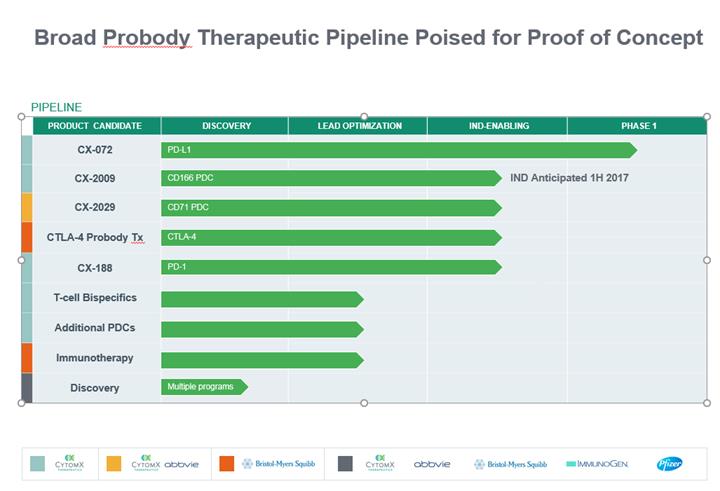The width and height of the screenshot is (720, 491).
Task: Click the PD-L1 progress bar for CX-072
Action: tap(397, 150)
